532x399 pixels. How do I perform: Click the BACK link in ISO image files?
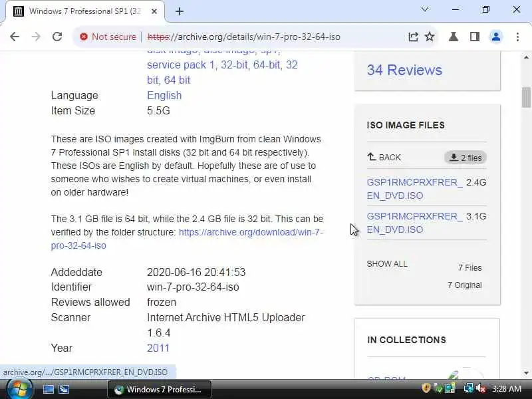tap(384, 158)
